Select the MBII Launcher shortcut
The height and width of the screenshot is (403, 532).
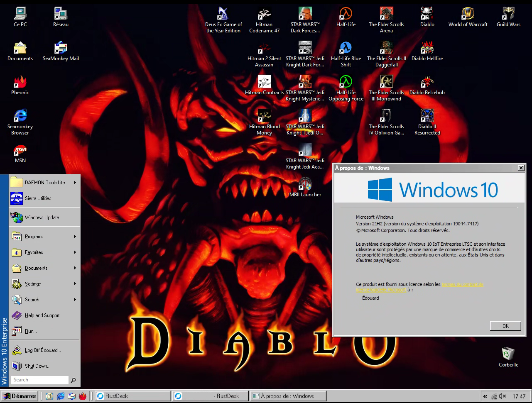coord(305,187)
